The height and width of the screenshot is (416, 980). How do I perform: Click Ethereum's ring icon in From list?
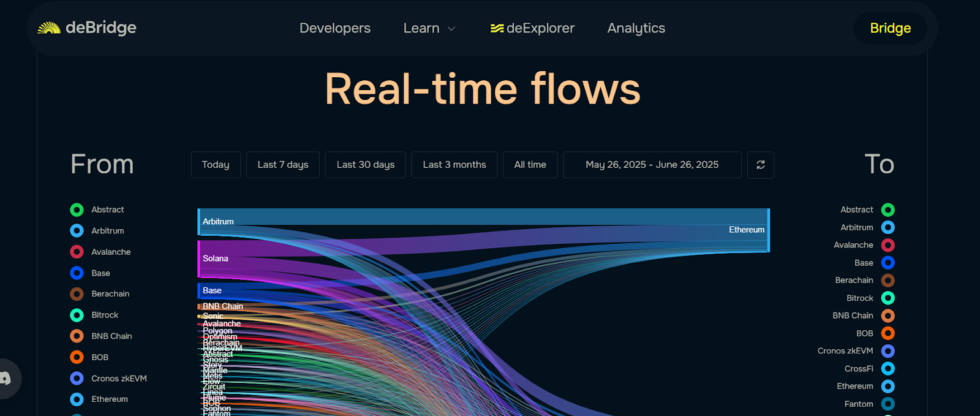[77, 399]
